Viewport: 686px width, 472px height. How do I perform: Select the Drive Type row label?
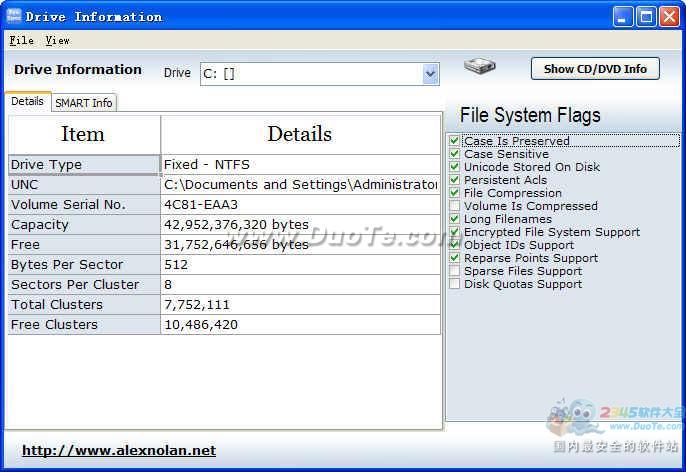(84, 164)
